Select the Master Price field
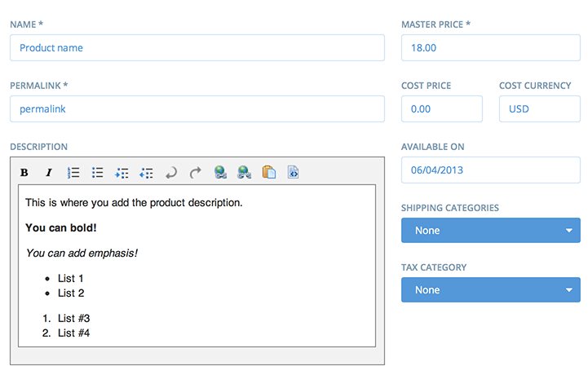Screen dimensions: 588x366 tap(490, 47)
